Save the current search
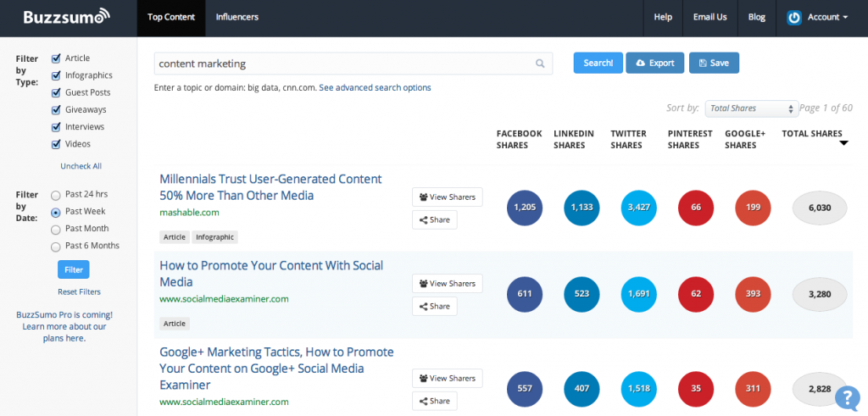The width and height of the screenshot is (868, 416). click(714, 63)
